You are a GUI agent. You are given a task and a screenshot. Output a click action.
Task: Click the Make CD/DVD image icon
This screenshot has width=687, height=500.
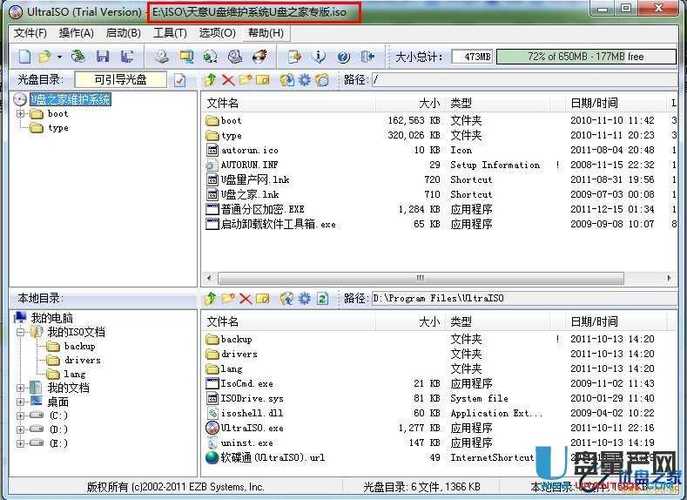click(x=163, y=57)
